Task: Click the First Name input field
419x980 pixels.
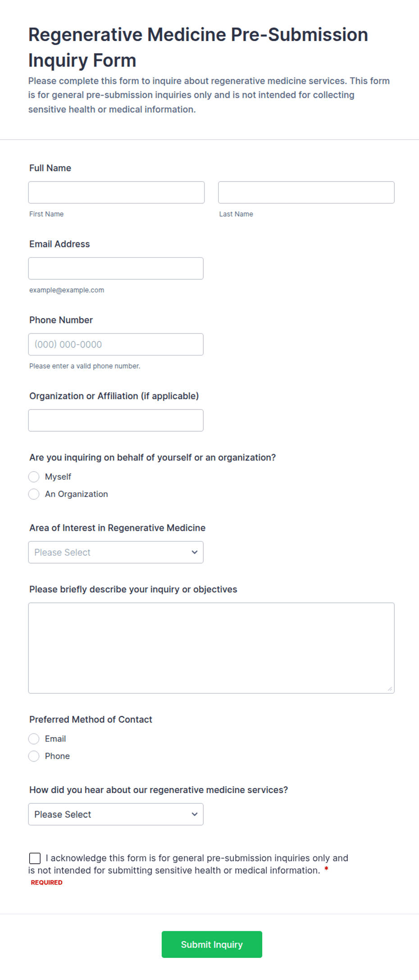Action: [116, 192]
